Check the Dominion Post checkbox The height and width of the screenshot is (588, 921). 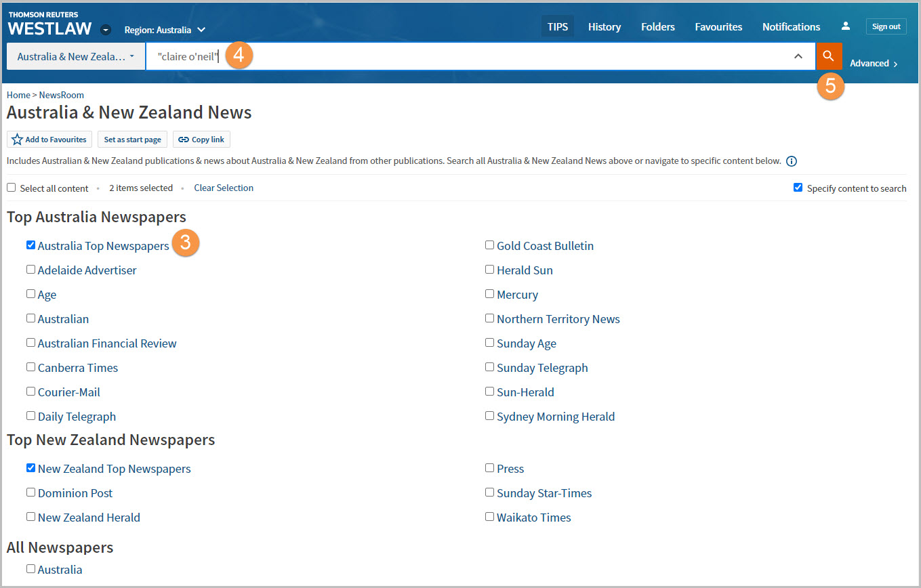(30, 492)
